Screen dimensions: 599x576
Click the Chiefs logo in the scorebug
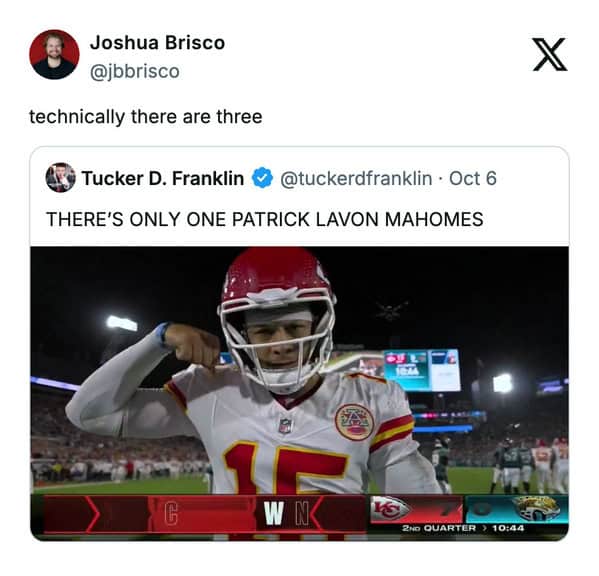point(390,508)
